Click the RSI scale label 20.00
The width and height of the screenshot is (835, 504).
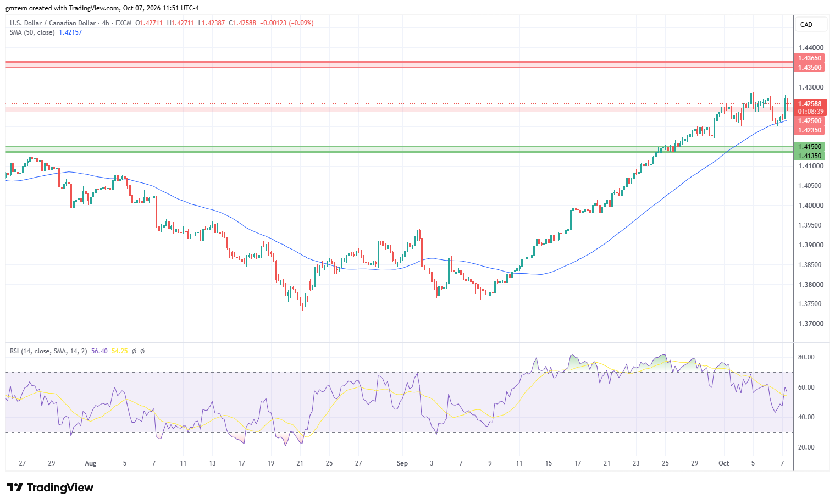click(x=806, y=447)
